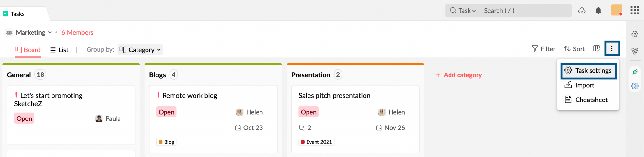Click the V-shaped icon in the right sidebar
This screenshot has width=644, height=157.
coord(635,51)
